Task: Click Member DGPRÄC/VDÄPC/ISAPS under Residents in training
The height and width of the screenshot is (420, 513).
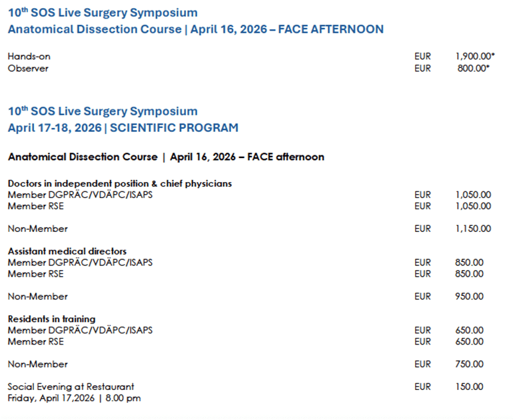Action: [80, 330]
